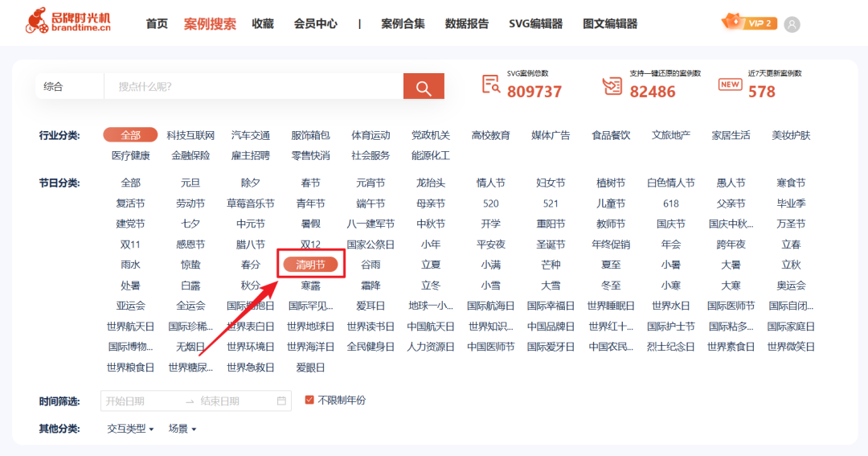Click the orange search magnifier button
The height and width of the screenshot is (456, 868).
424,86
